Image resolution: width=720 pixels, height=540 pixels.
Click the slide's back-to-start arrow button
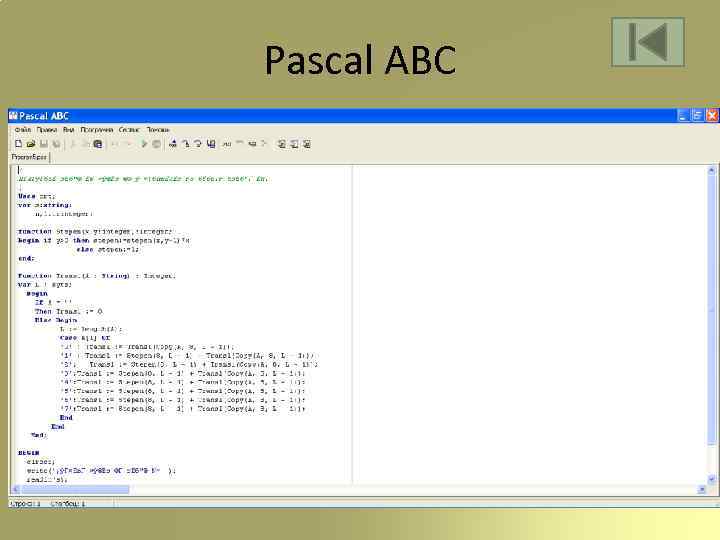click(x=648, y=42)
